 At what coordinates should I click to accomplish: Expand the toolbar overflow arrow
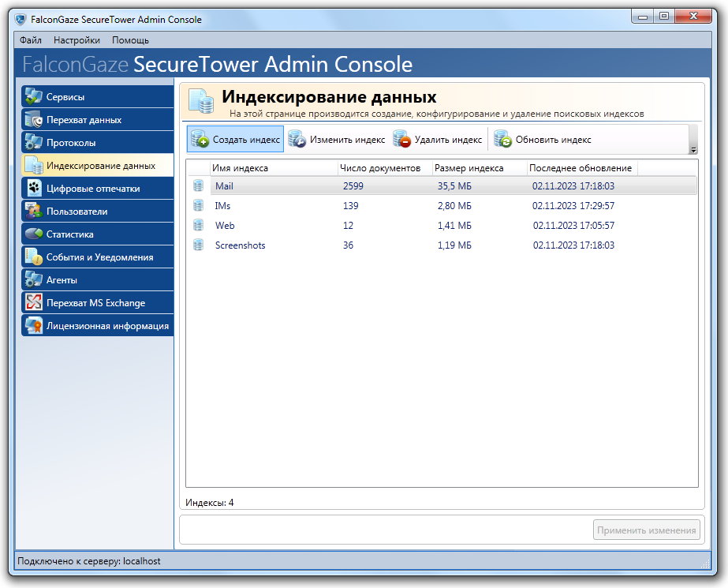693,150
